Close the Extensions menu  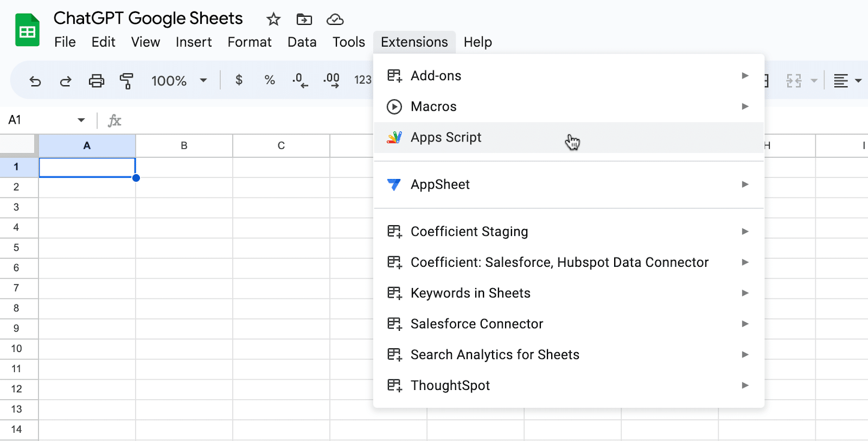coord(414,42)
